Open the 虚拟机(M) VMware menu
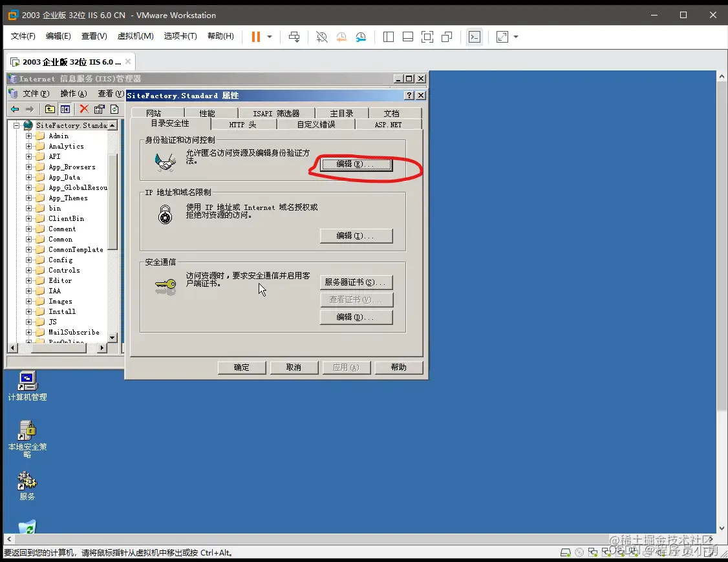 pos(135,36)
